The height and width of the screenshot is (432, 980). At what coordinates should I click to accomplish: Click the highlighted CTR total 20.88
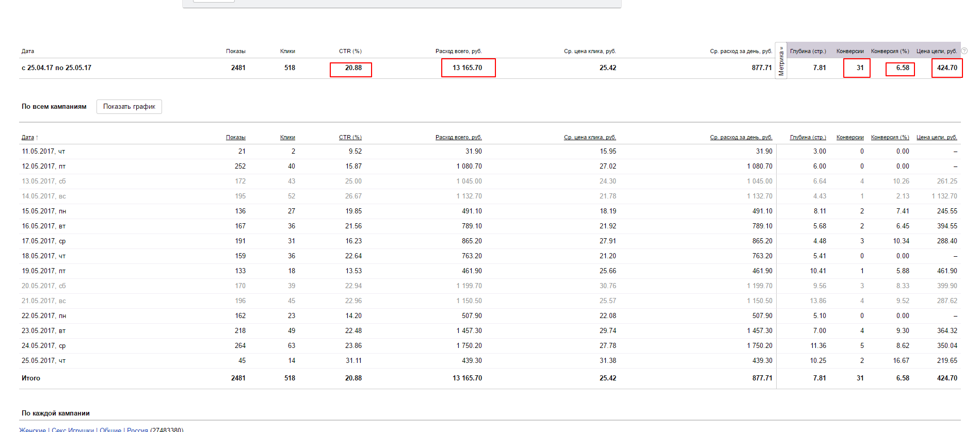pyautogui.click(x=353, y=68)
